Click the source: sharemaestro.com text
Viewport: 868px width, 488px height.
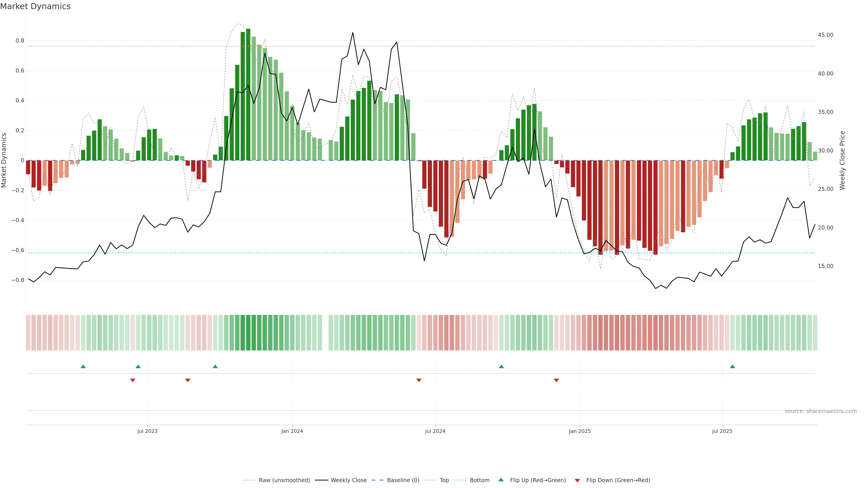point(821,411)
